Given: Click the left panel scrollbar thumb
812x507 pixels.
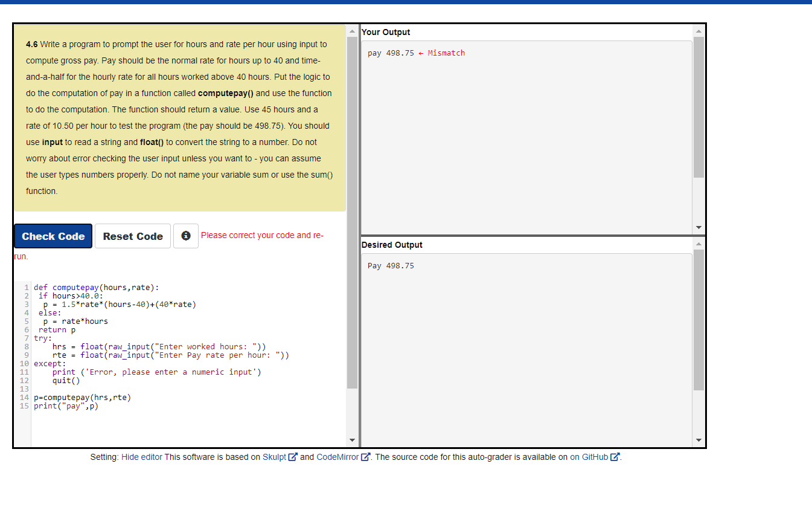Looking at the screenshot, I should click(353, 212).
